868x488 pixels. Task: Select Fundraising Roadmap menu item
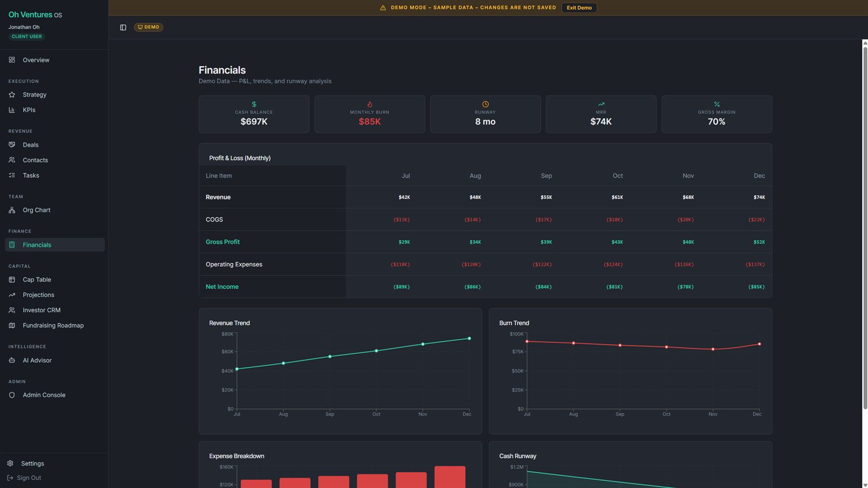point(55,325)
